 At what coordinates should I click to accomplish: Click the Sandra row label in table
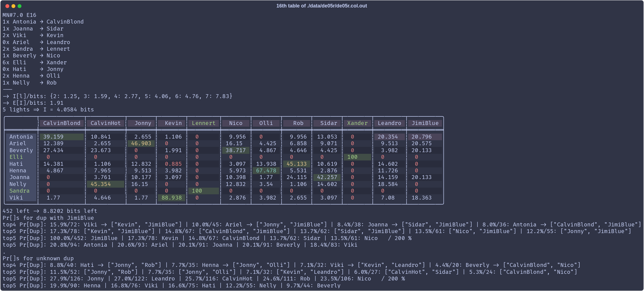(x=19, y=191)
